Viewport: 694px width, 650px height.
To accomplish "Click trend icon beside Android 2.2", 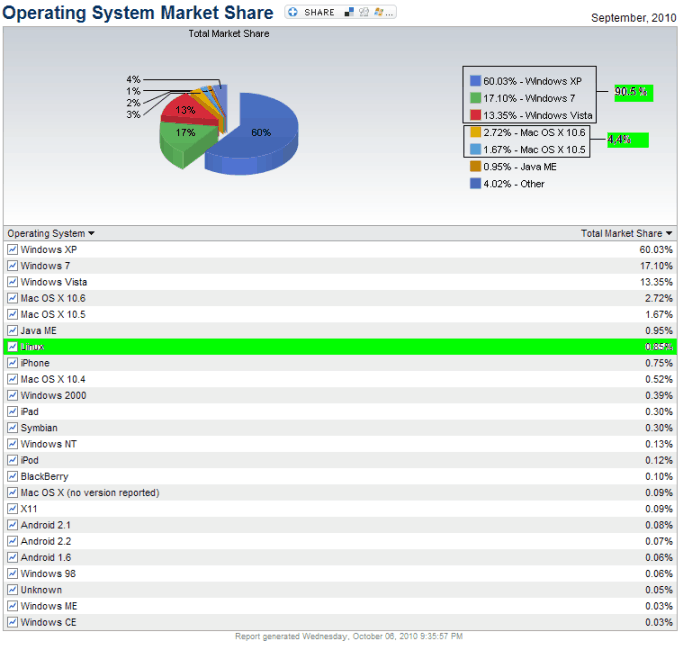I will click(x=12, y=541).
